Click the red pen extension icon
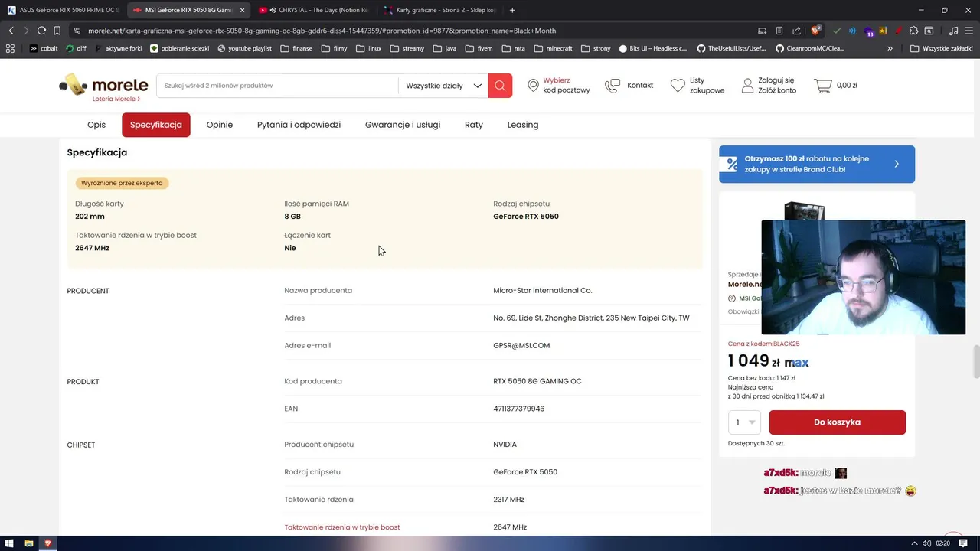980x551 pixels. pyautogui.click(x=898, y=31)
